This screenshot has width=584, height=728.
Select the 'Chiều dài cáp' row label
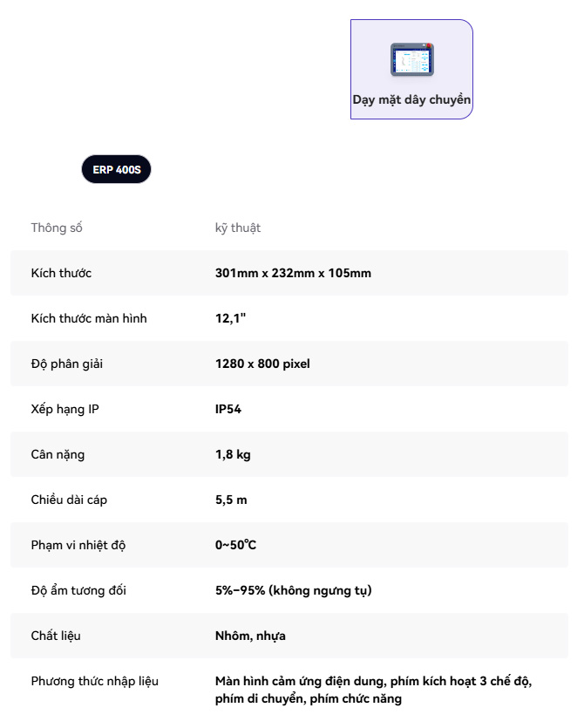(x=70, y=500)
